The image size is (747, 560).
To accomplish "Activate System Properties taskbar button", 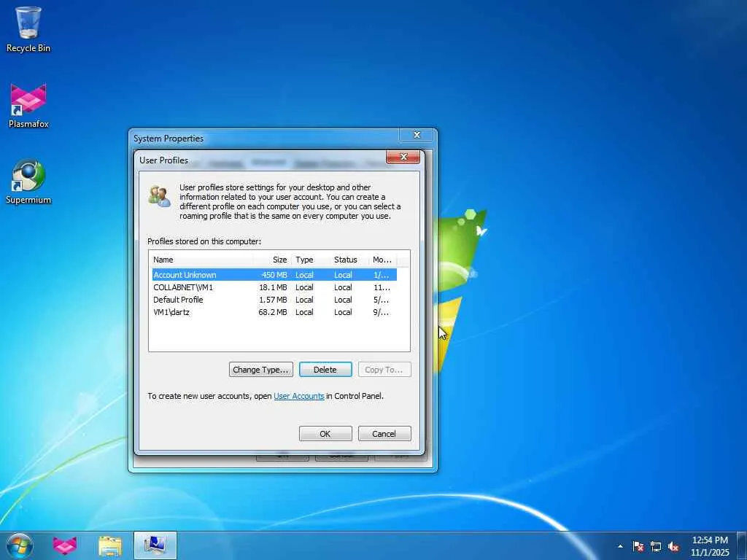I will point(155,545).
